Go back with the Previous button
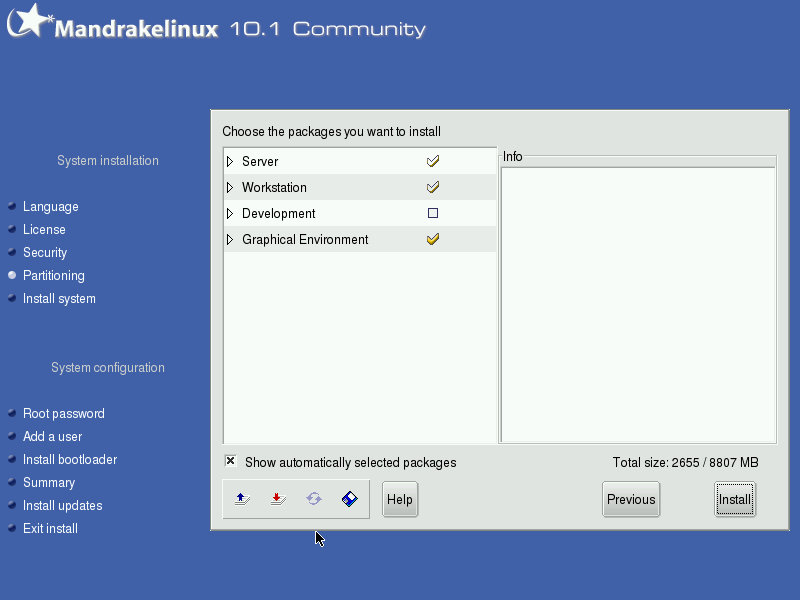The height and width of the screenshot is (600, 800). coord(631,499)
